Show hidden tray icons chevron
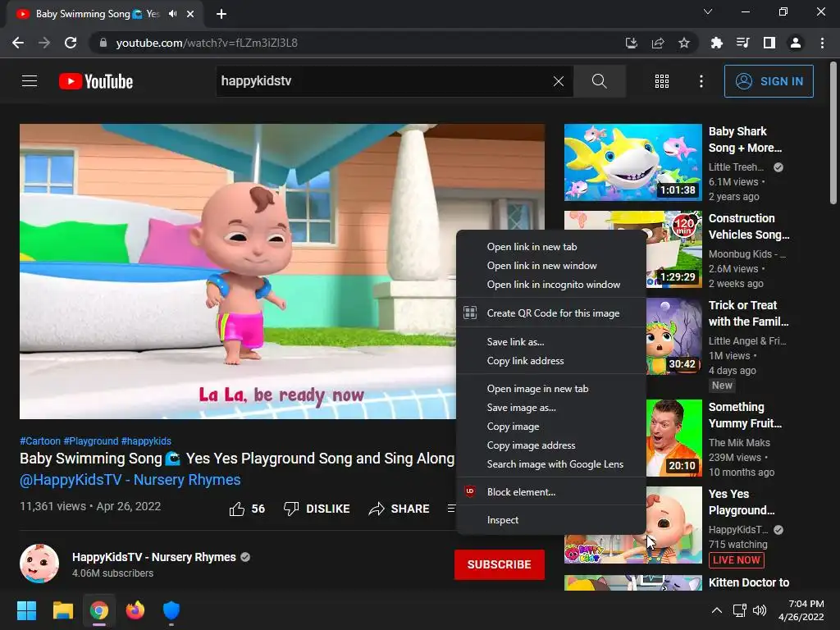The width and height of the screenshot is (840, 630). click(716, 610)
